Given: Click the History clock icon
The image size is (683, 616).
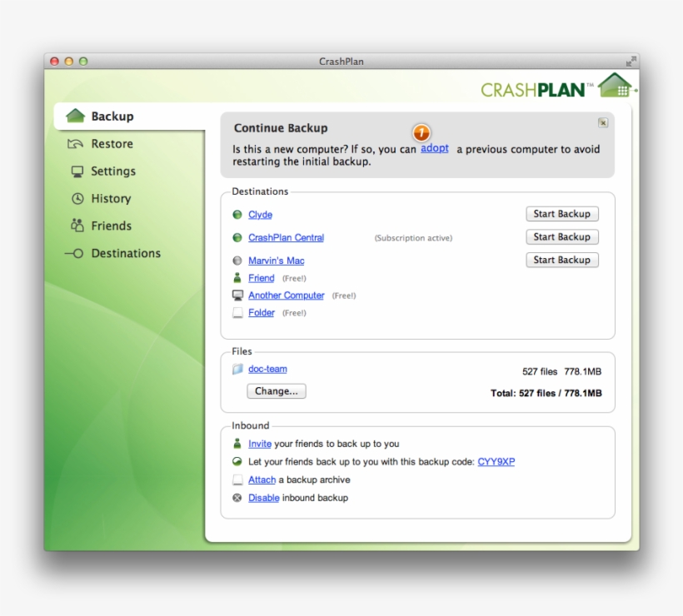Looking at the screenshot, I should click(x=77, y=198).
